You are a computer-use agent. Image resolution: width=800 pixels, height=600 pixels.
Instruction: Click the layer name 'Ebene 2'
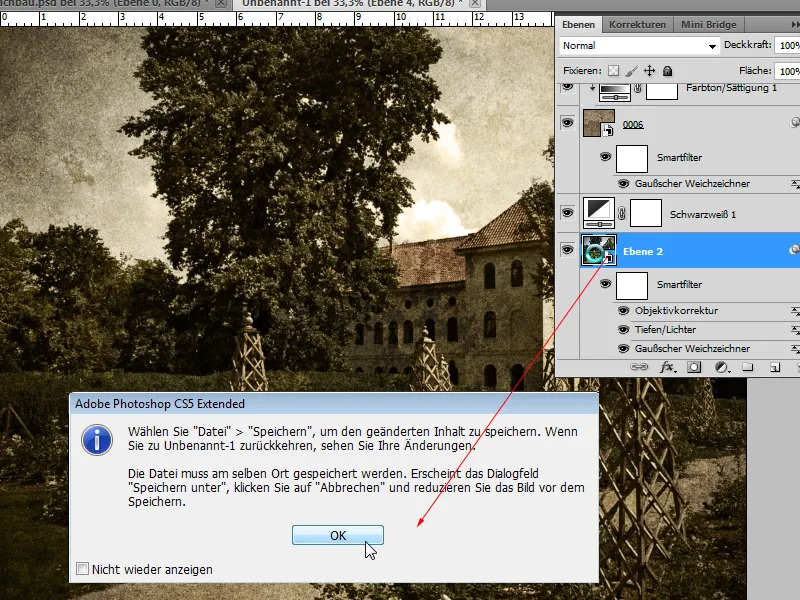(x=643, y=252)
